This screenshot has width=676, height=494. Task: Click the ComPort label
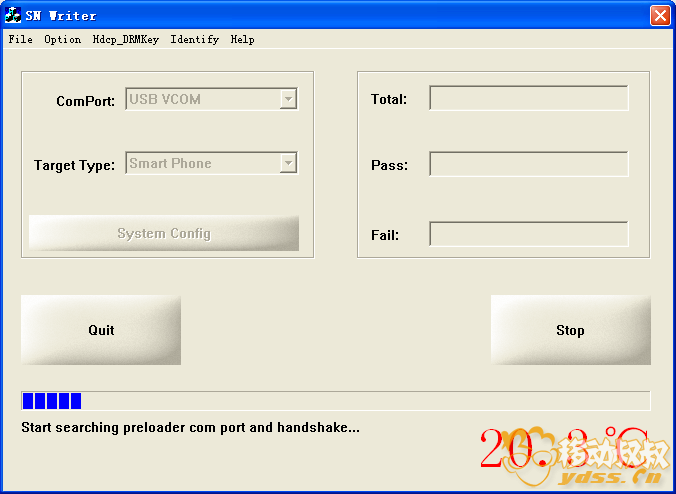click(x=85, y=101)
